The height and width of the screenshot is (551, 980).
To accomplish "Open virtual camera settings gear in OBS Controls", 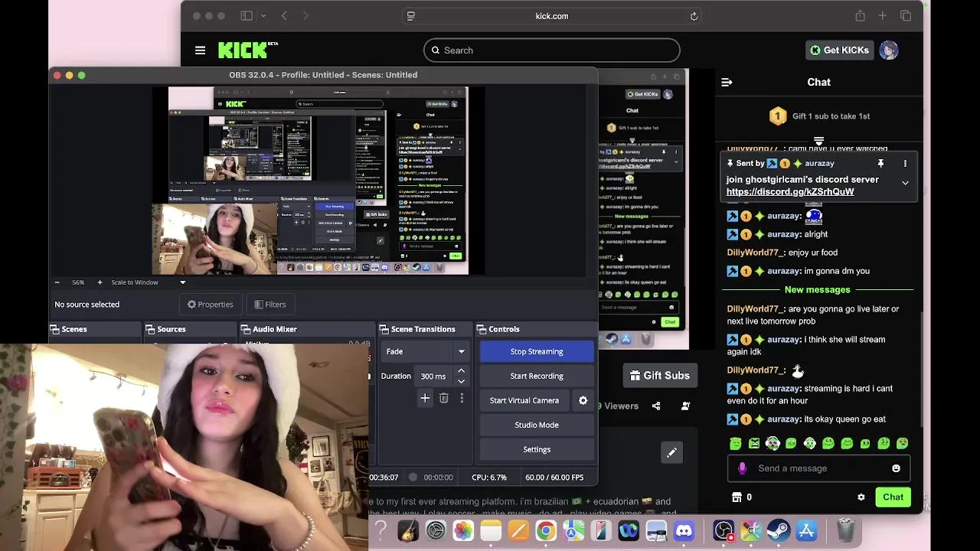I will [583, 400].
